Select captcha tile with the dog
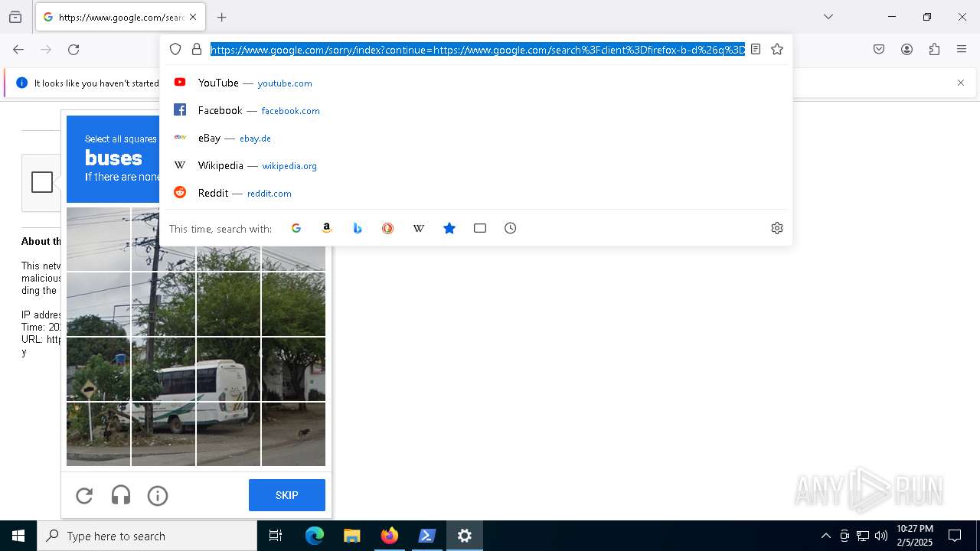980x551 pixels. tap(293, 434)
